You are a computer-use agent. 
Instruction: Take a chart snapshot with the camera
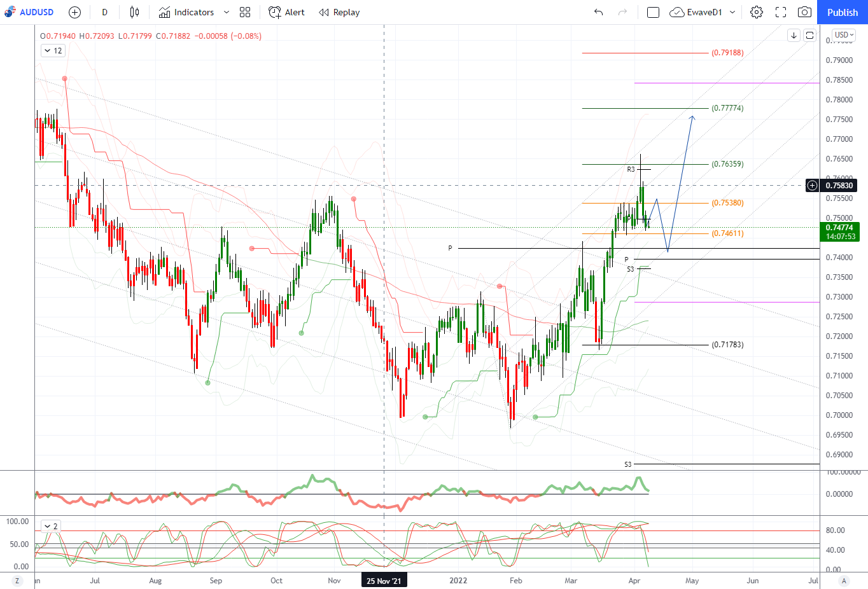tap(804, 12)
